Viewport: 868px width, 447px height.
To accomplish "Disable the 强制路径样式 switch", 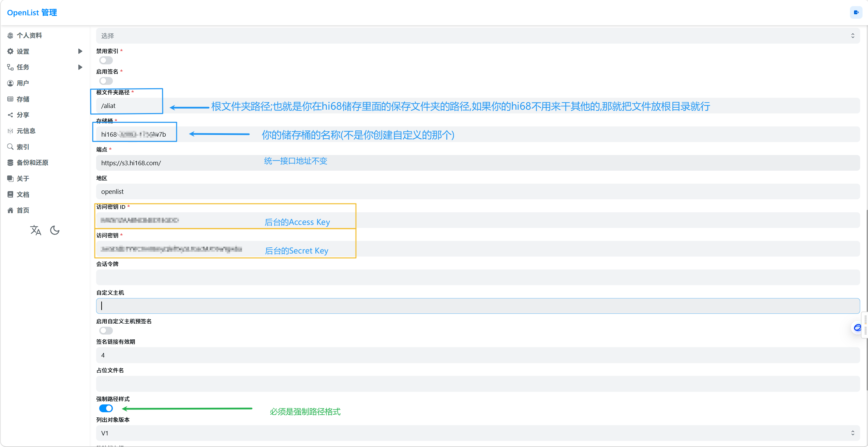I will click(106, 409).
